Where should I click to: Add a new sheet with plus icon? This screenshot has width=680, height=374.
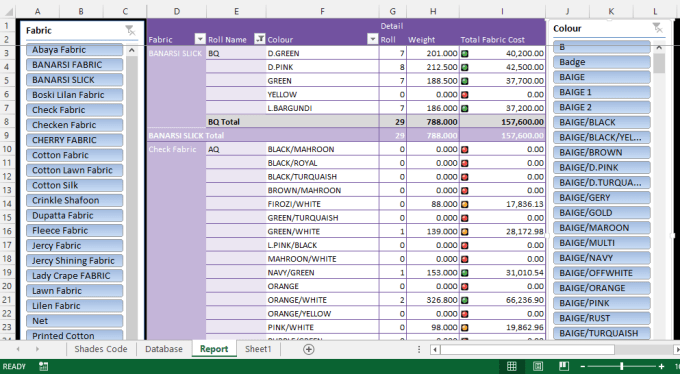(x=308, y=349)
